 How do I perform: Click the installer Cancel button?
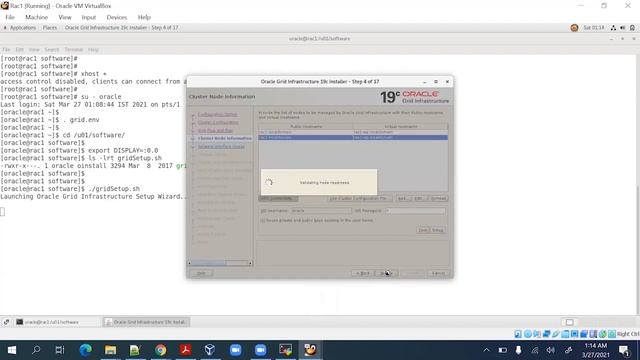438,273
